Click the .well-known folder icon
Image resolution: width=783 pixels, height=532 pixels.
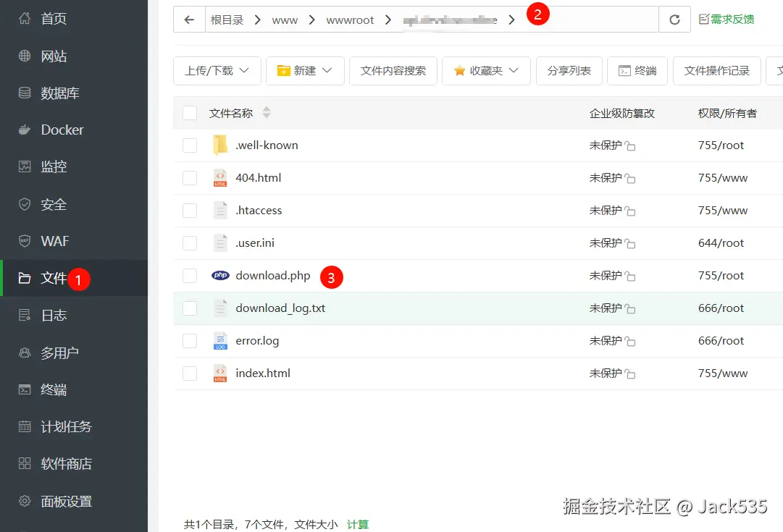(220, 145)
